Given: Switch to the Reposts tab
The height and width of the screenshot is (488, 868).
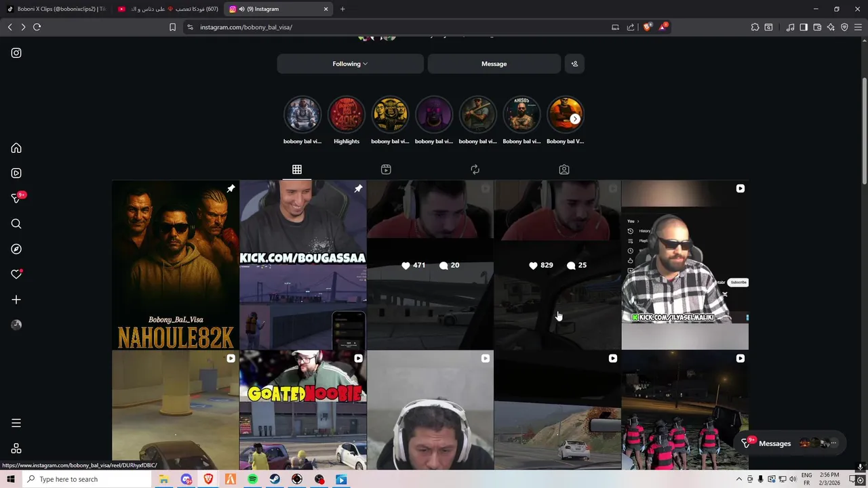Looking at the screenshot, I should [x=475, y=169].
